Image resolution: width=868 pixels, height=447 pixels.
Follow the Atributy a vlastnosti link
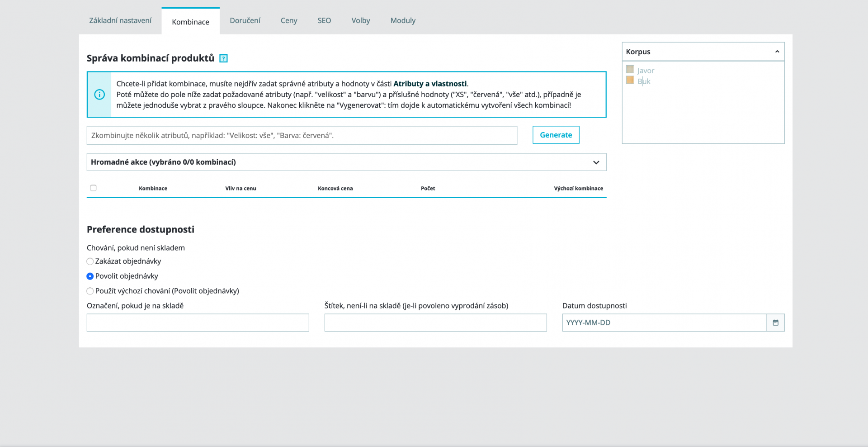click(430, 84)
